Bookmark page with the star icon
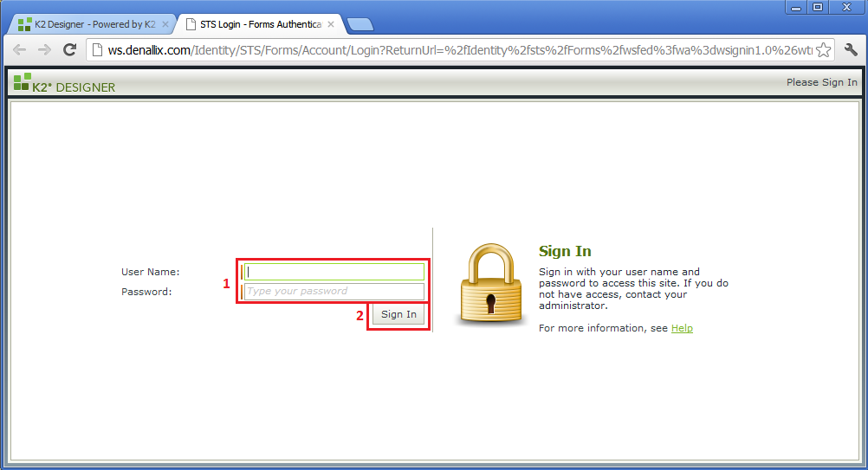 824,49
